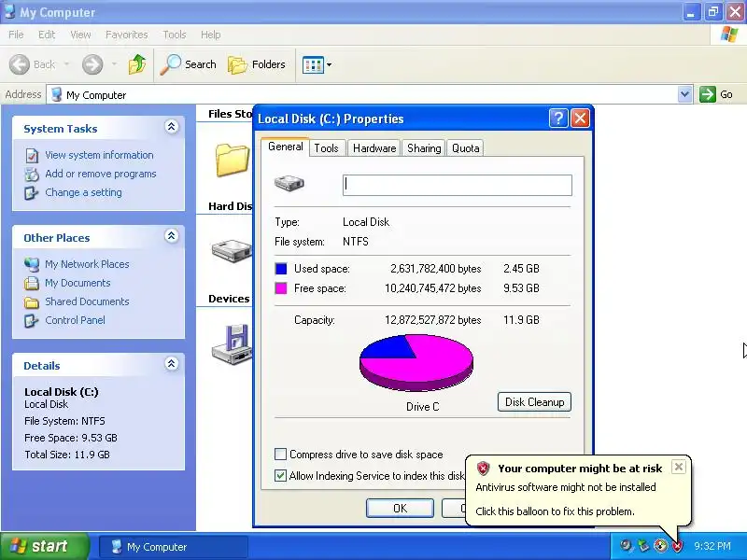Switch to the General tab
747x560 pixels.
click(286, 147)
